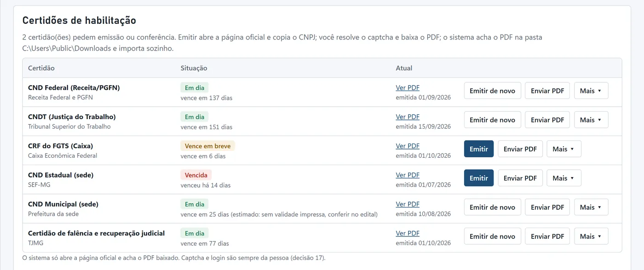Image resolution: width=644 pixels, height=270 pixels.
Task: Open the Mais dropdown for CND Federal
Action: coord(591,91)
